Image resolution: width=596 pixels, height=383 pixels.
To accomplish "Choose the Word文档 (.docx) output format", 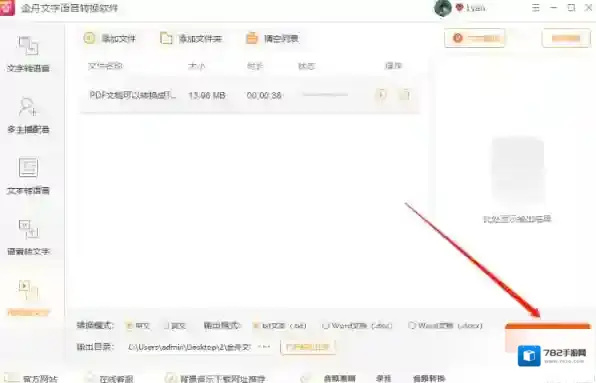I will coord(445,326).
